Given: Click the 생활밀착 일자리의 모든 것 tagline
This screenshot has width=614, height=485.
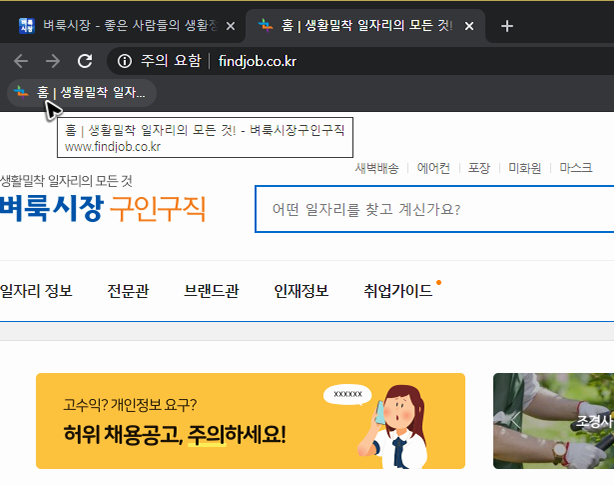Looking at the screenshot, I should 66,181.
